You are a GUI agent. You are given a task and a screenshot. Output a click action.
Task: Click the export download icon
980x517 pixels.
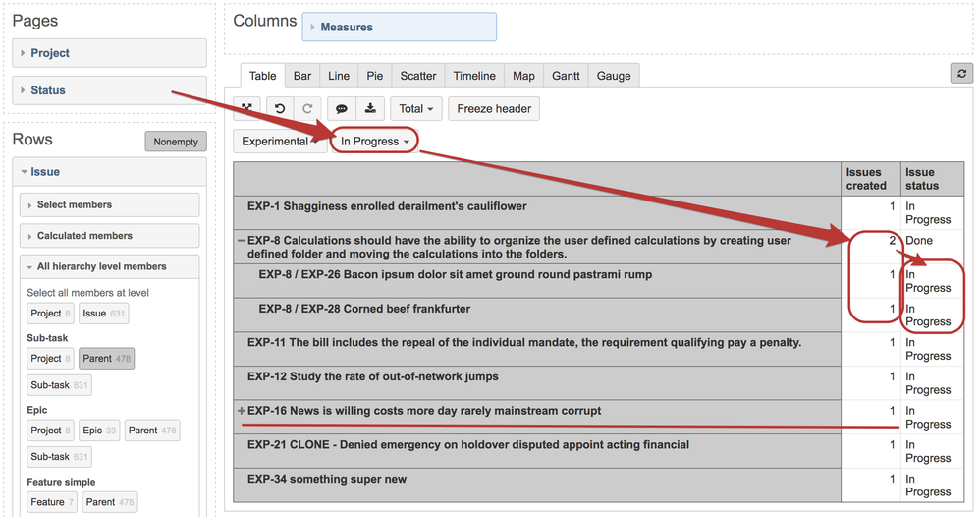coord(370,108)
